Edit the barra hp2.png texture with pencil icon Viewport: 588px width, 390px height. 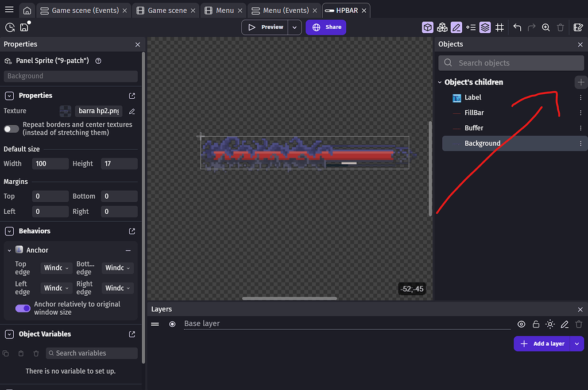click(x=131, y=111)
